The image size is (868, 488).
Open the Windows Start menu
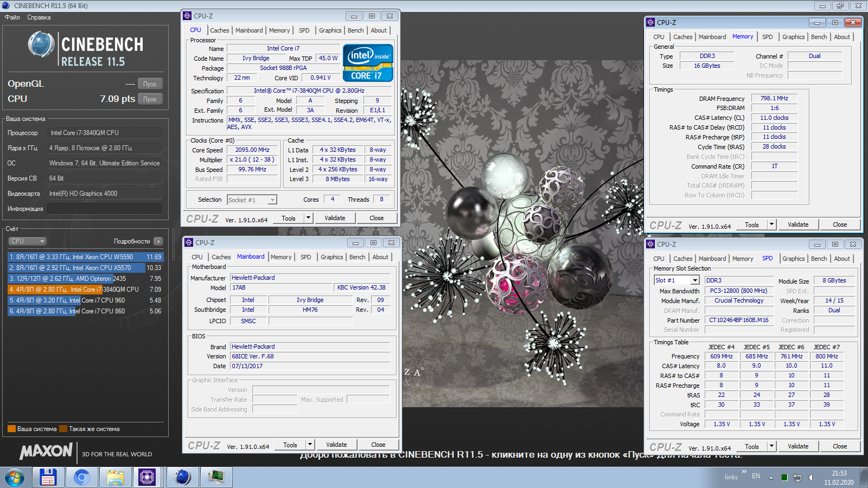15,478
